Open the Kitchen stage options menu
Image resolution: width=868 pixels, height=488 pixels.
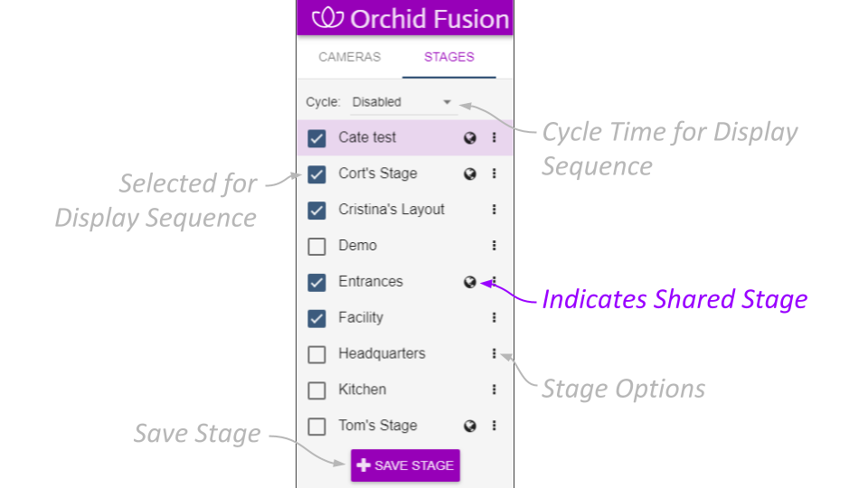(x=494, y=389)
